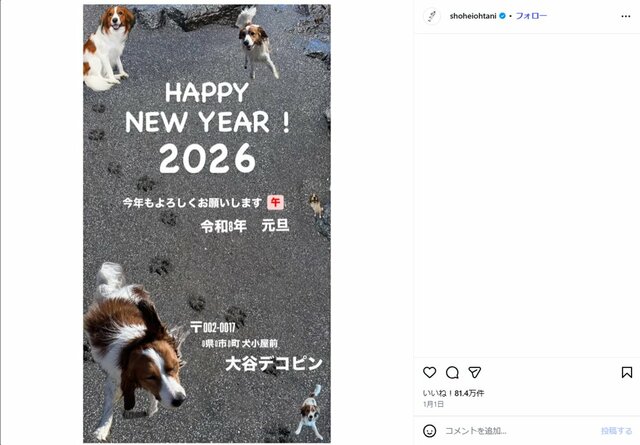640x445 pixels.
Task: Follow the account with フォロー button
Action: coord(531,16)
